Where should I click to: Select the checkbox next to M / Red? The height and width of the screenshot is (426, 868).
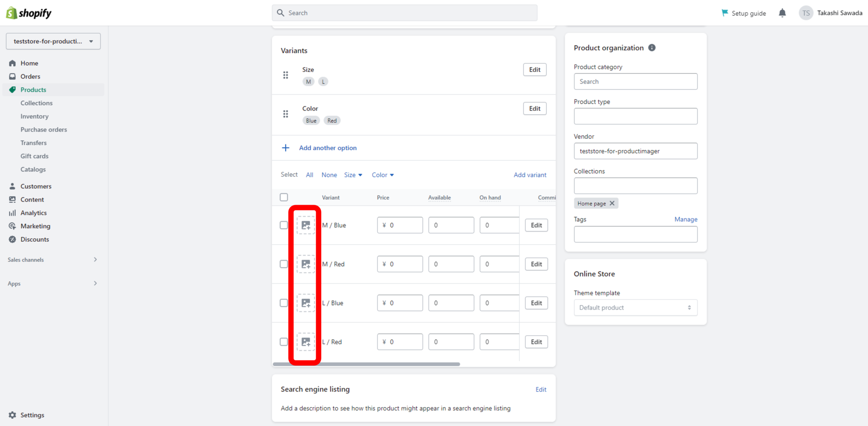(x=284, y=264)
